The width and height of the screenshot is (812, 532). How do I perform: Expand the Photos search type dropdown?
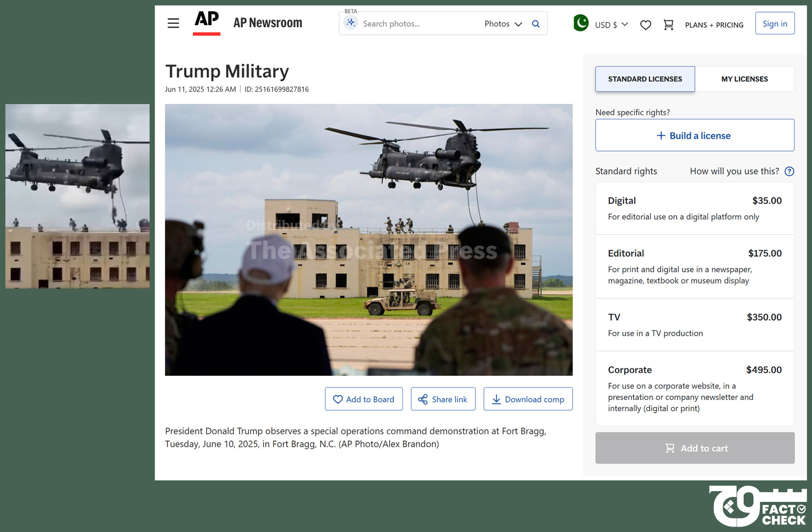[503, 24]
